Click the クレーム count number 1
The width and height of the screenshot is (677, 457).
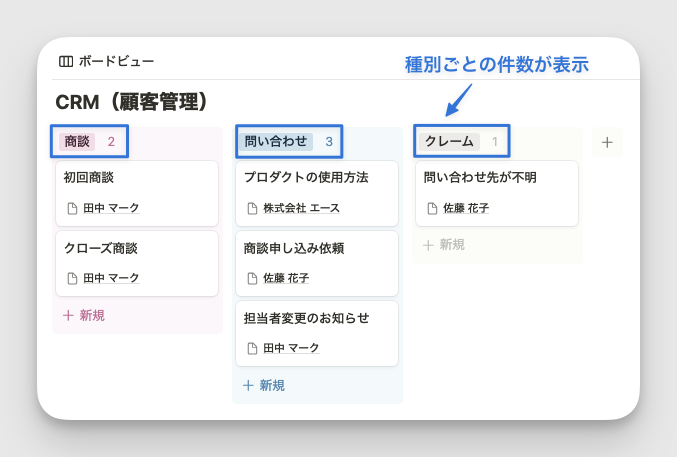(495, 142)
